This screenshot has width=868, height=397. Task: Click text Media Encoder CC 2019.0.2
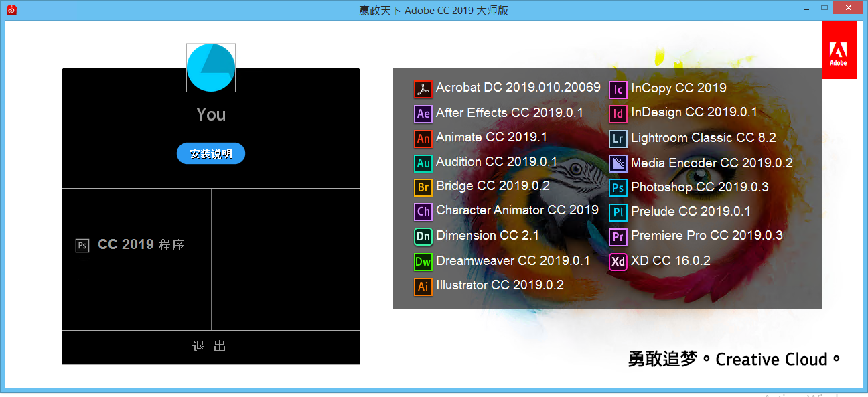[x=712, y=163]
